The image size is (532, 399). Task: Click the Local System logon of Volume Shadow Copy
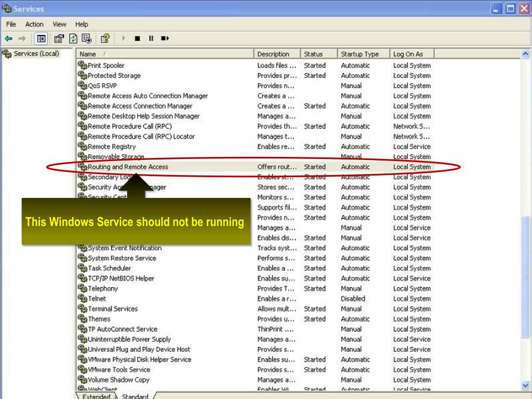click(412, 380)
